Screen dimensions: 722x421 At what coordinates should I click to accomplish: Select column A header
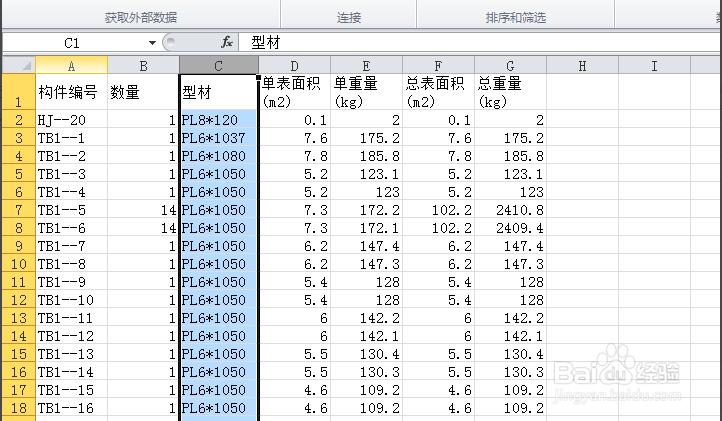click(x=71, y=65)
